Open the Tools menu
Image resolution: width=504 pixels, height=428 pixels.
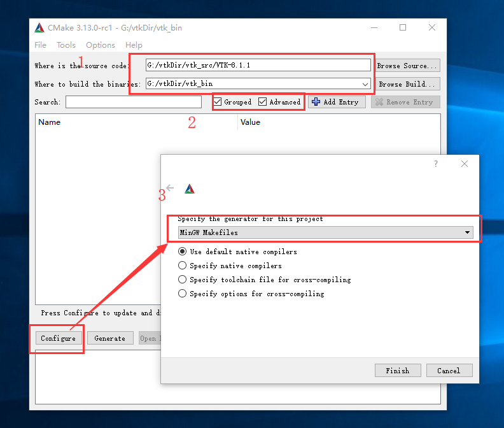pyautogui.click(x=66, y=45)
